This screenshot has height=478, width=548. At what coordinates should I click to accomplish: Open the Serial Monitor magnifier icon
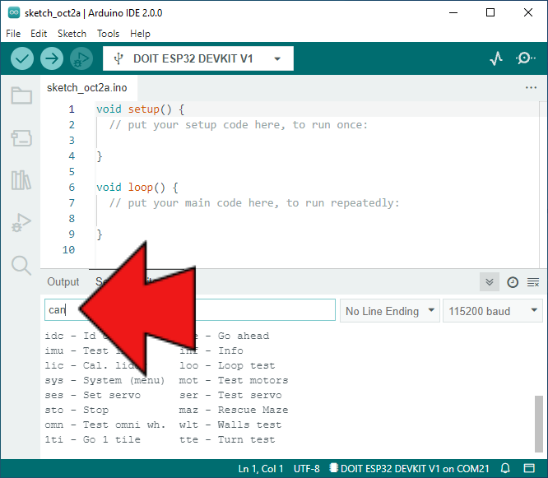pyautogui.click(x=525, y=58)
